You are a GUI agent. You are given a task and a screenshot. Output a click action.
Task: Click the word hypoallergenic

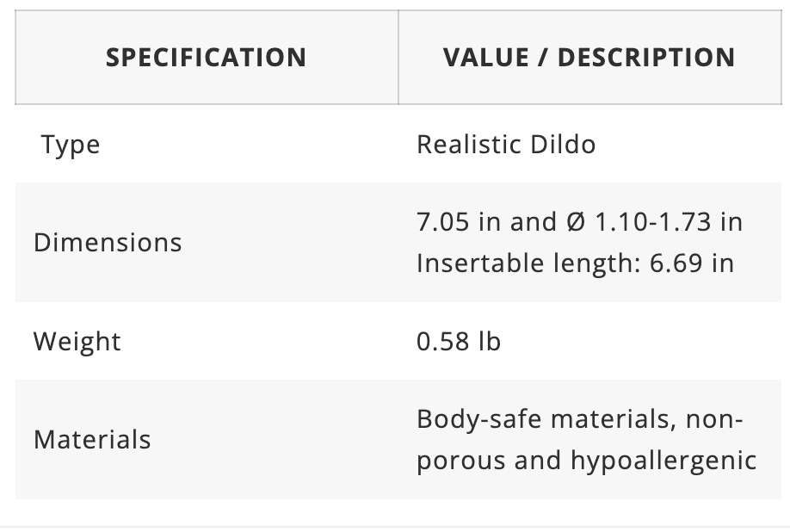point(663,461)
